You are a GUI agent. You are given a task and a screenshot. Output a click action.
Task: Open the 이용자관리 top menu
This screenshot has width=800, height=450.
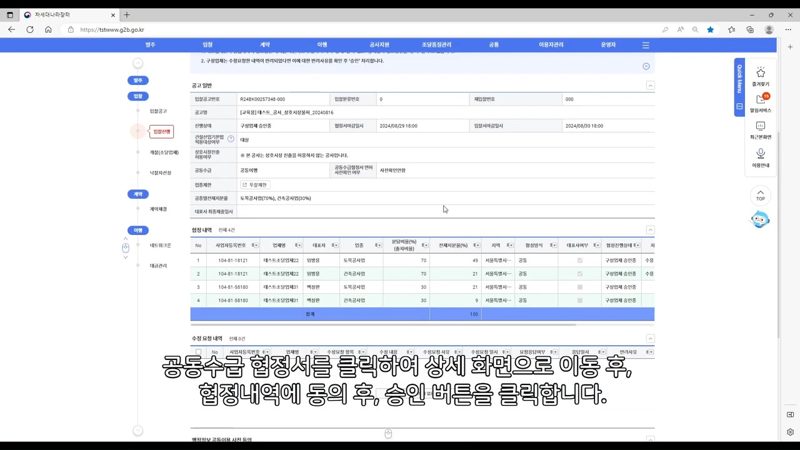click(551, 45)
